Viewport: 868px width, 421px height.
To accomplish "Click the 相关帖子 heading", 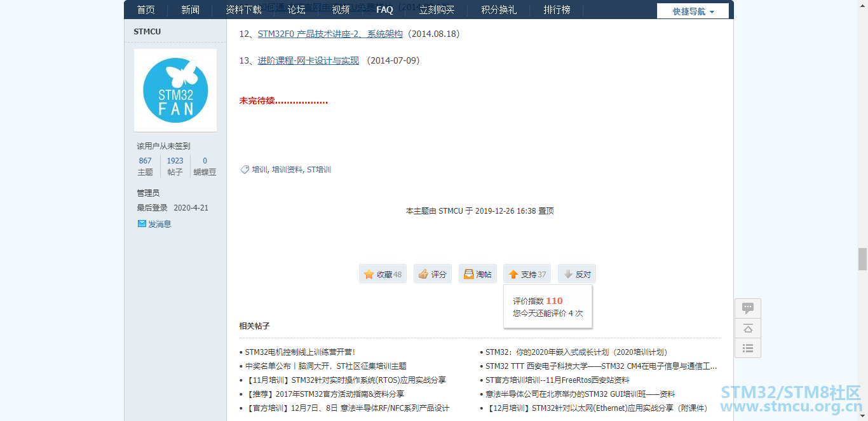I will tap(254, 326).
